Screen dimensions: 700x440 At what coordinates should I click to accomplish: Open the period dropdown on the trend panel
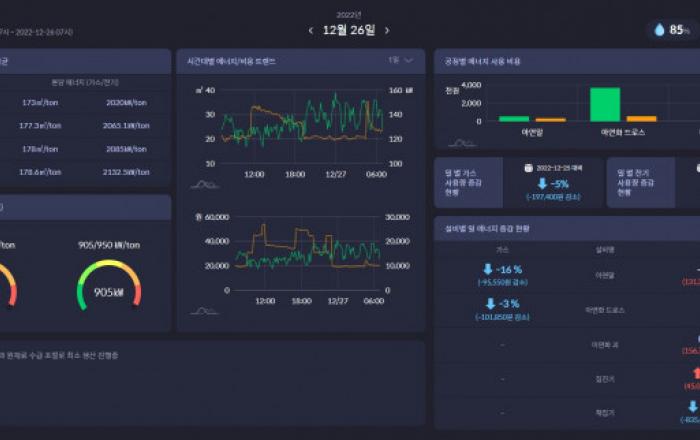point(401,61)
